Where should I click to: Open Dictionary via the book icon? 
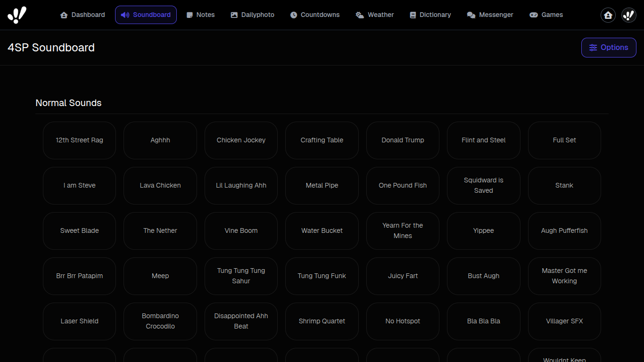414,15
